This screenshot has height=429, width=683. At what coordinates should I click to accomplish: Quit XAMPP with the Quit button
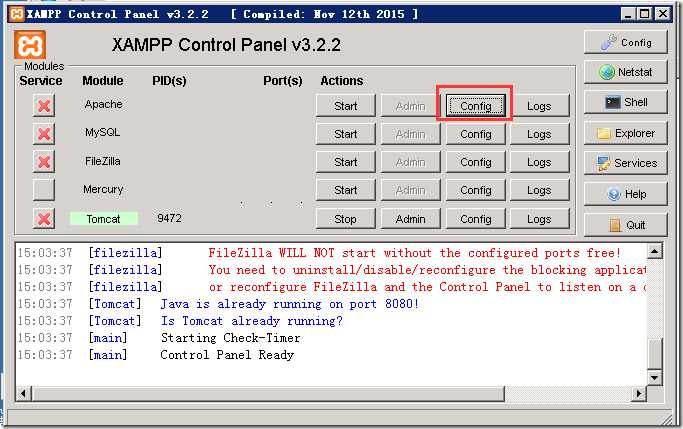point(626,225)
